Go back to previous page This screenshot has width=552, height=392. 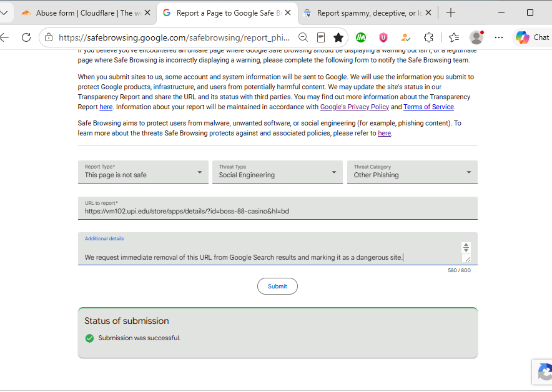[x=4, y=37]
